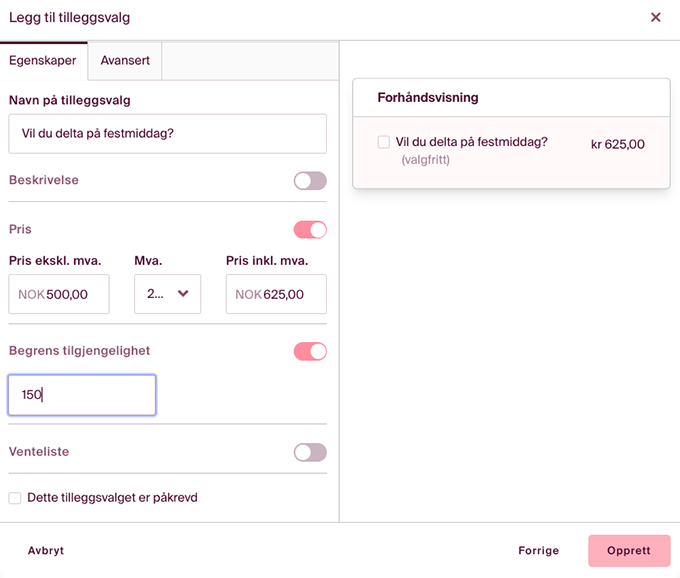Image resolution: width=680 pixels, height=578 pixels.
Task: Click the kr 625,00 price in preview
Action: coord(617,144)
